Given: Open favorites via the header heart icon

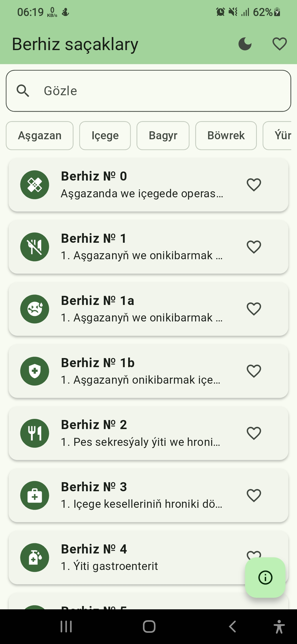Looking at the screenshot, I should tap(279, 44).
